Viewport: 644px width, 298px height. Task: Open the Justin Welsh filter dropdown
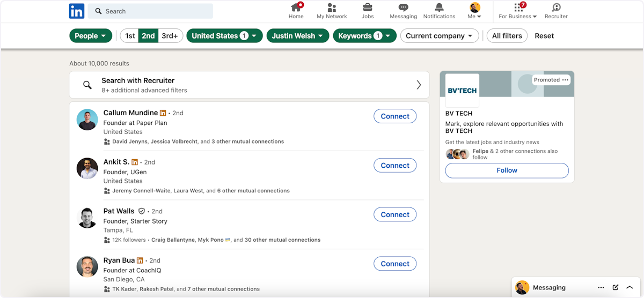[298, 36]
